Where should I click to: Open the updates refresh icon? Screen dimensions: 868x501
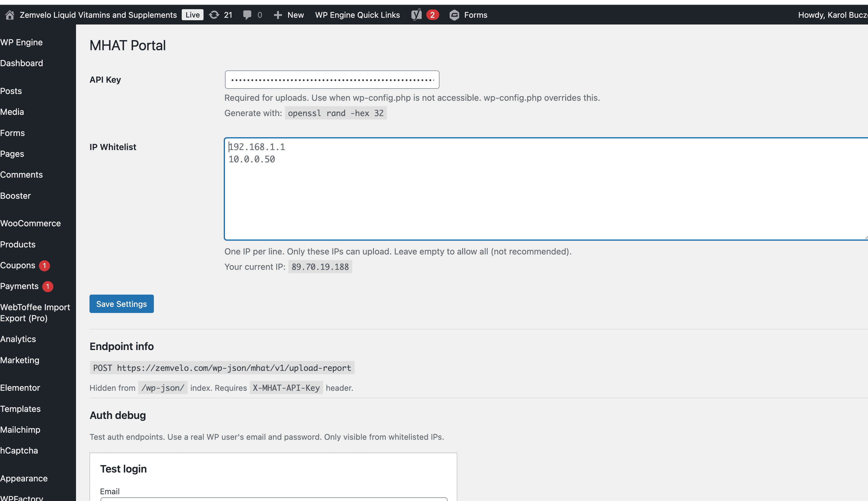click(214, 15)
